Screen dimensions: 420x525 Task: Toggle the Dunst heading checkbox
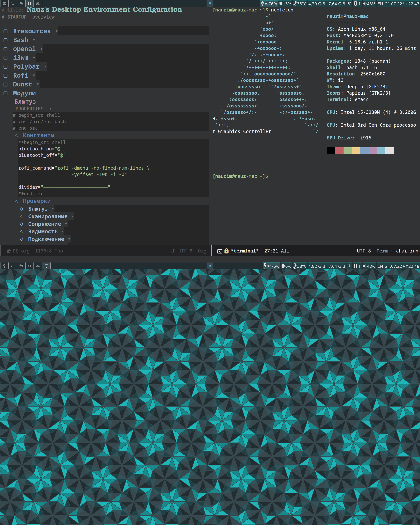(5, 84)
